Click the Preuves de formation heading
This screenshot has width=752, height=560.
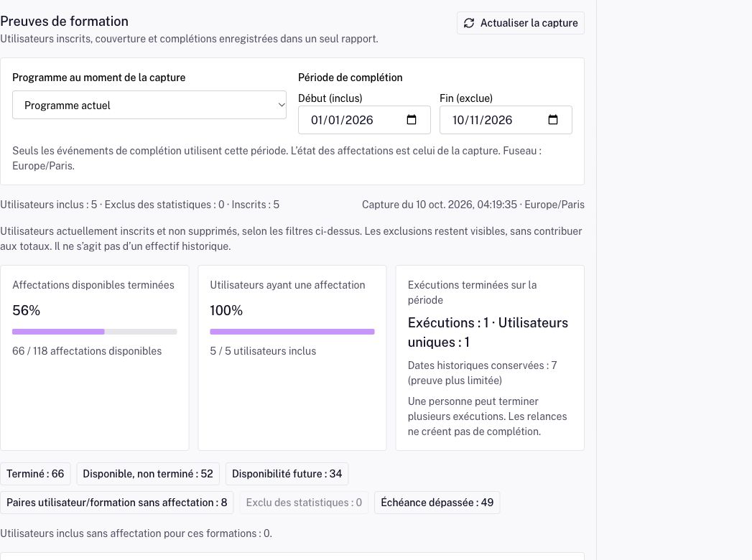[64, 21]
